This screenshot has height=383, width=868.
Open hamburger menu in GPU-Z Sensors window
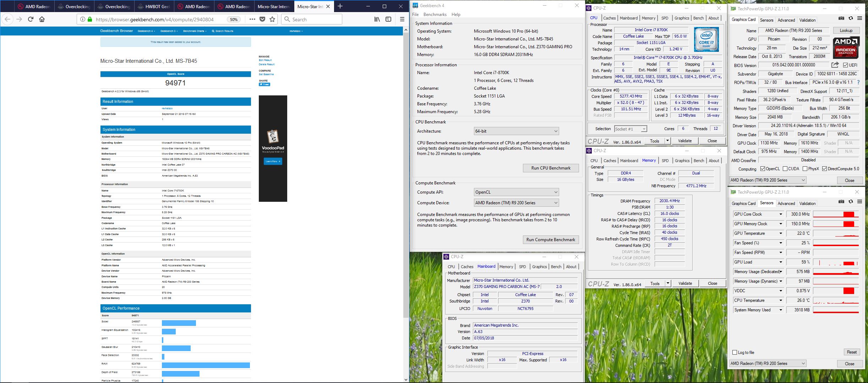pyautogui.click(x=859, y=202)
